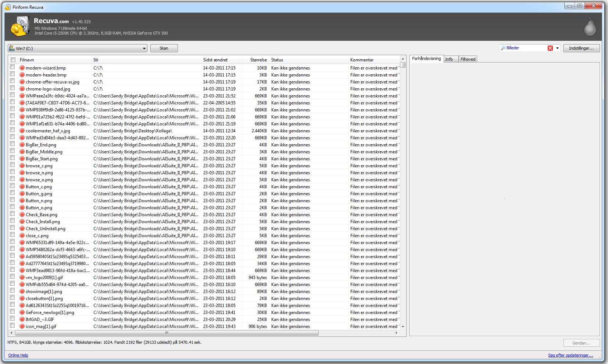This screenshot has height=364, width=608.
Task: Tick the checkbox for BigBar_End.png
Action: (12, 144)
